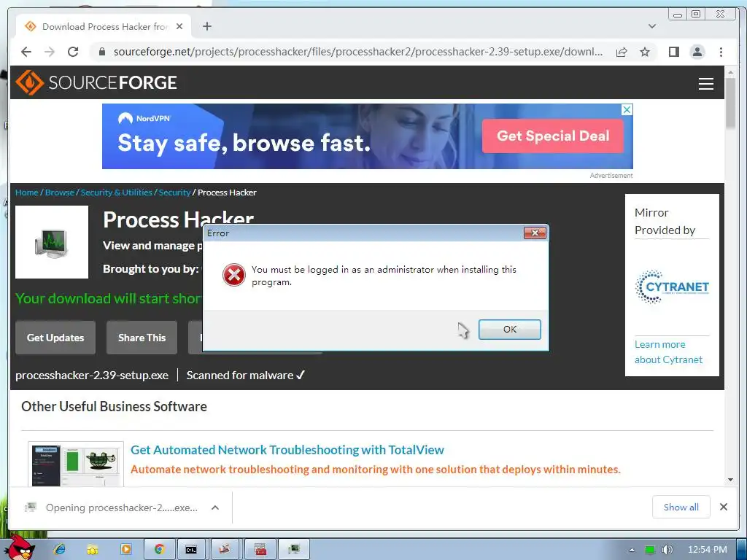Open Internet Explorer from the taskbar
Image resolution: width=747 pixels, height=560 pixels.
pos(60,550)
